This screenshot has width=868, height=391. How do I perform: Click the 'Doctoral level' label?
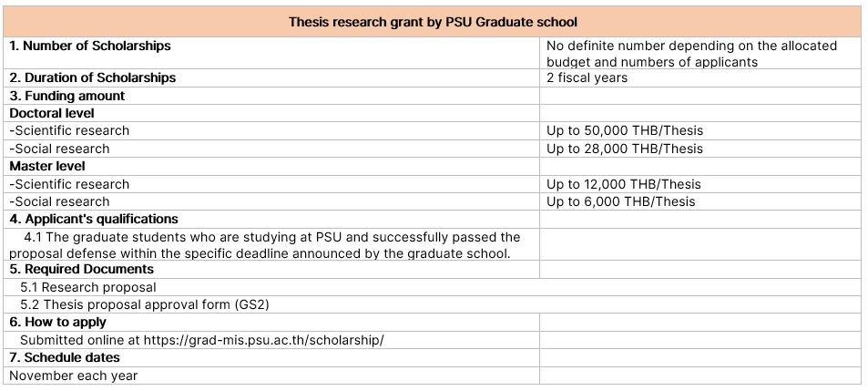coord(52,113)
